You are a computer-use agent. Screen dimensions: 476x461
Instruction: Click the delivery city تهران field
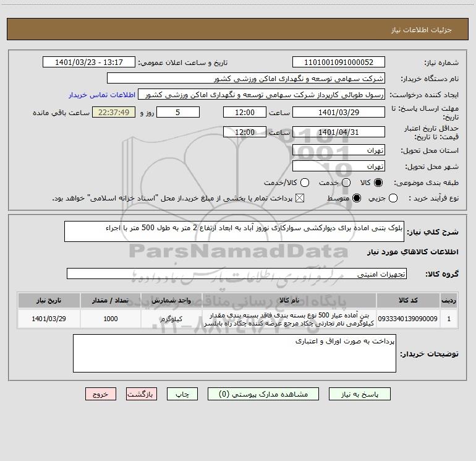click(x=339, y=166)
